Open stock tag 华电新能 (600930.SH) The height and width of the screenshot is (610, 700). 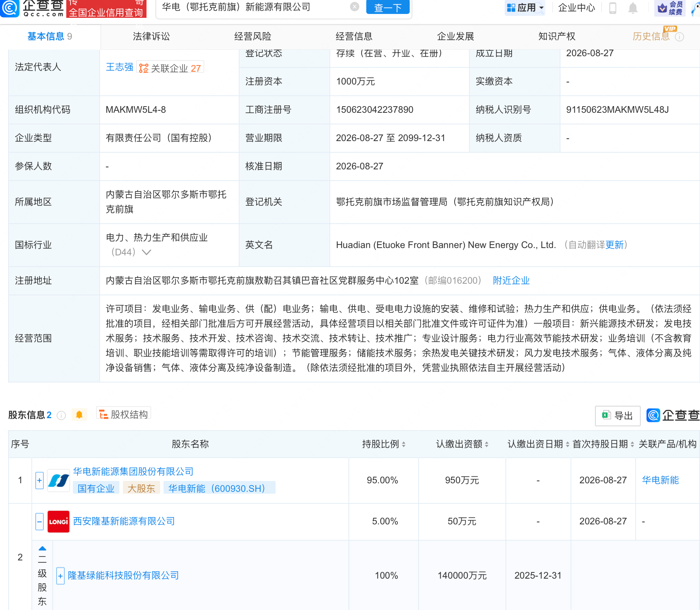tap(219, 488)
